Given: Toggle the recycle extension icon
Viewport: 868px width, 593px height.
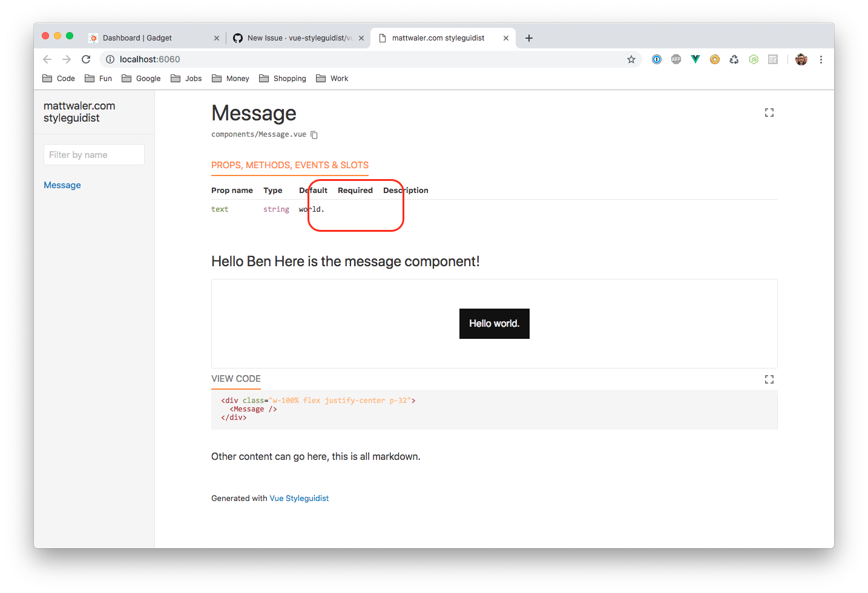Looking at the screenshot, I should [x=734, y=59].
